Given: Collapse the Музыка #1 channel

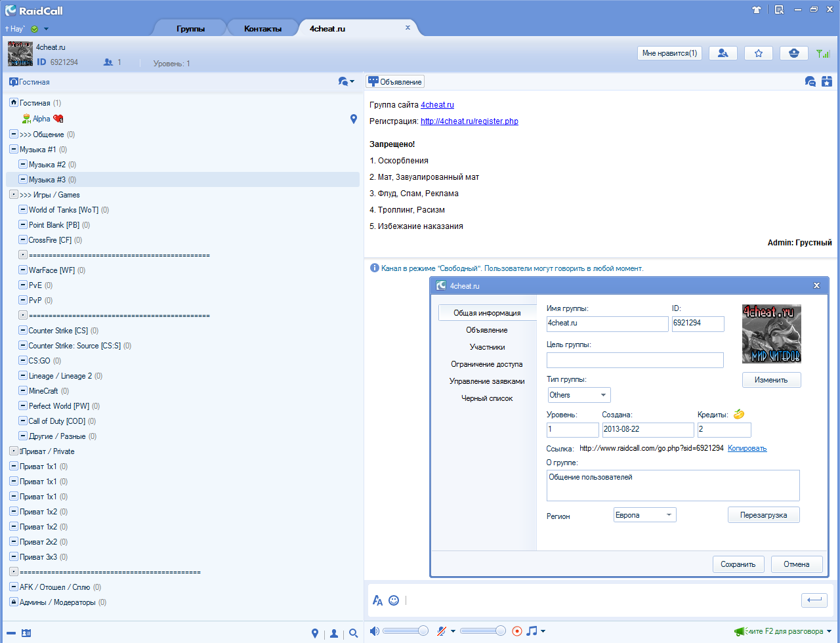Looking at the screenshot, I should click(x=14, y=149).
